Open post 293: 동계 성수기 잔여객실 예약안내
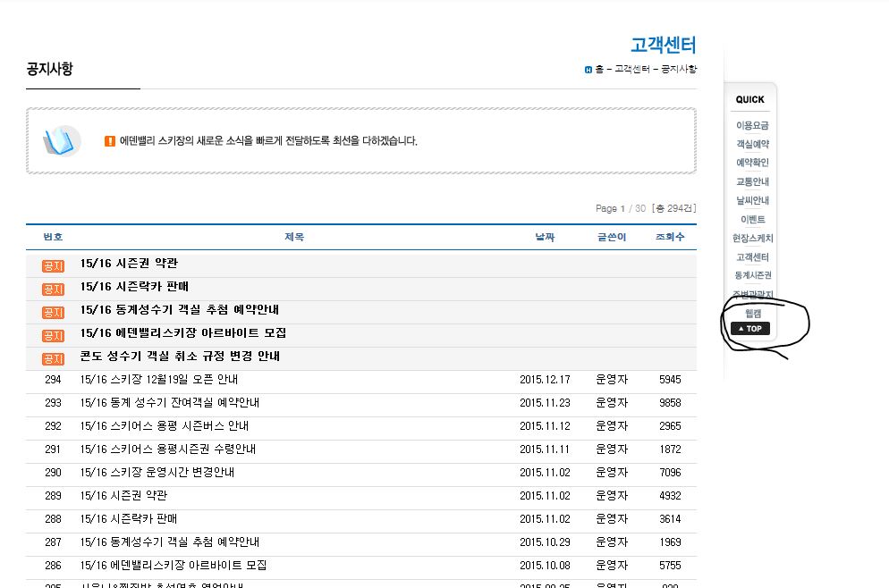The height and width of the screenshot is (588, 889). click(x=170, y=403)
